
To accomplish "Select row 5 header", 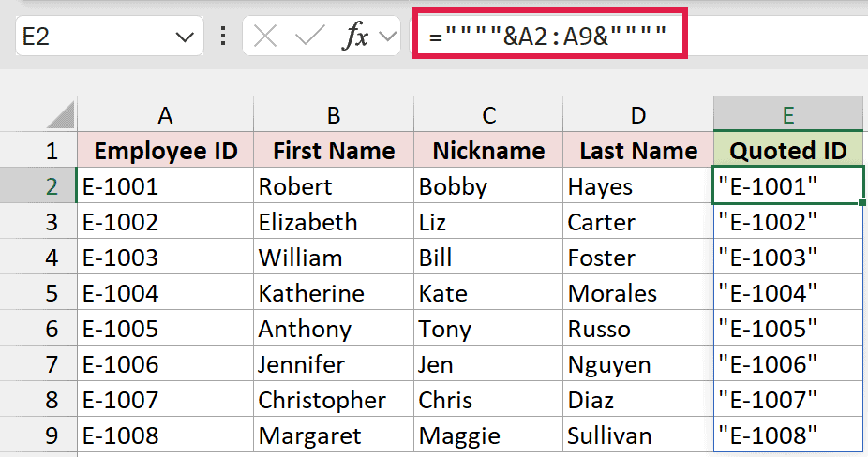I will point(38,293).
